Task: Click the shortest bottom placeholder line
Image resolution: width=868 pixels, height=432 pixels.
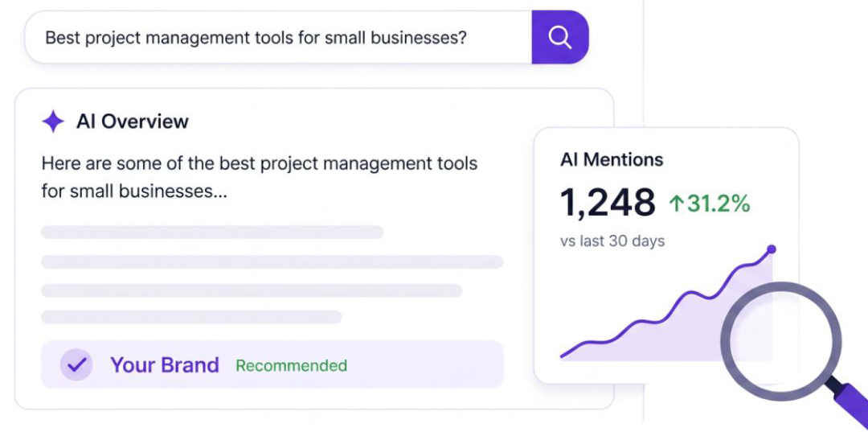Action: point(191,317)
